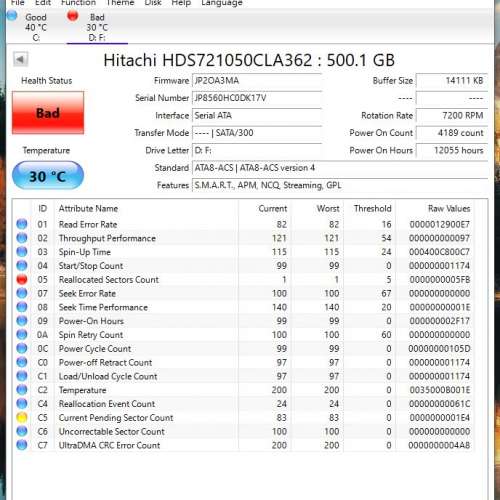Open the Disk menu
Image resolution: width=500 pixels, height=500 pixels.
[x=153, y=3]
